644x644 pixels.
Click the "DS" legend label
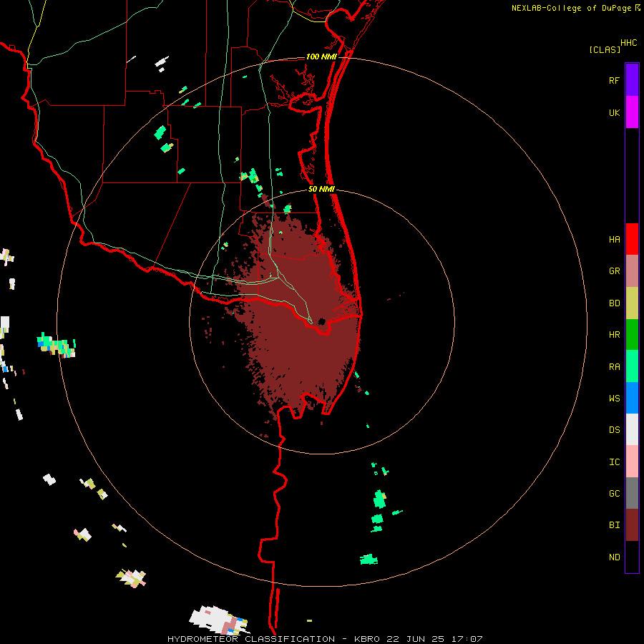614,430
